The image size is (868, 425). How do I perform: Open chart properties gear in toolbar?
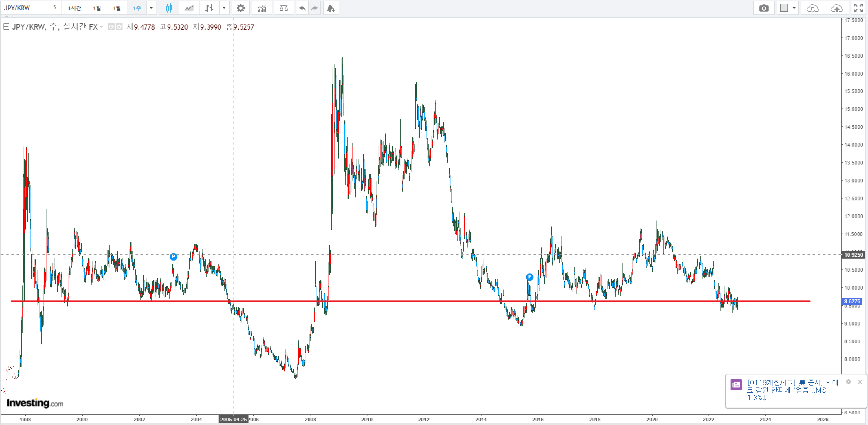[241, 8]
